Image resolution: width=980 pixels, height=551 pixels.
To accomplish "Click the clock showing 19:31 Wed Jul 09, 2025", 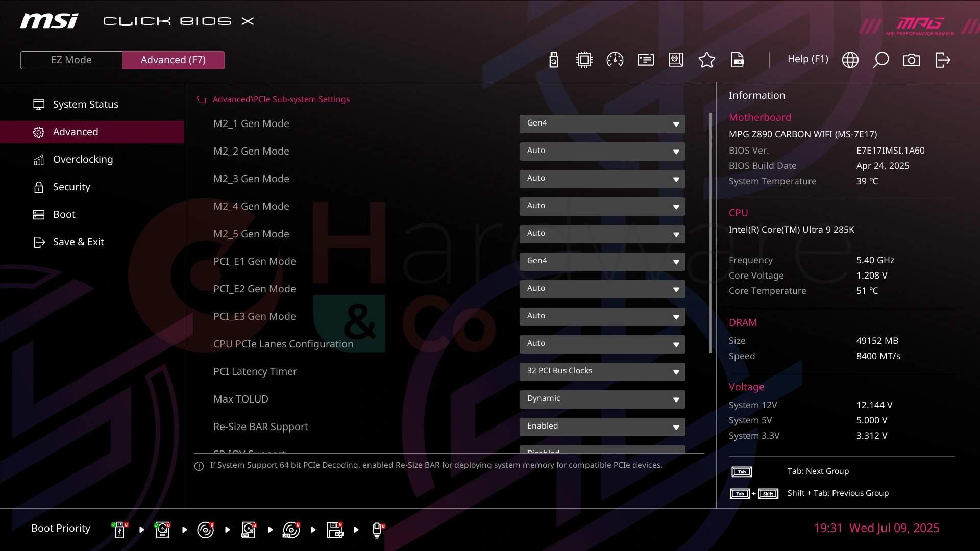I will (876, 528).
